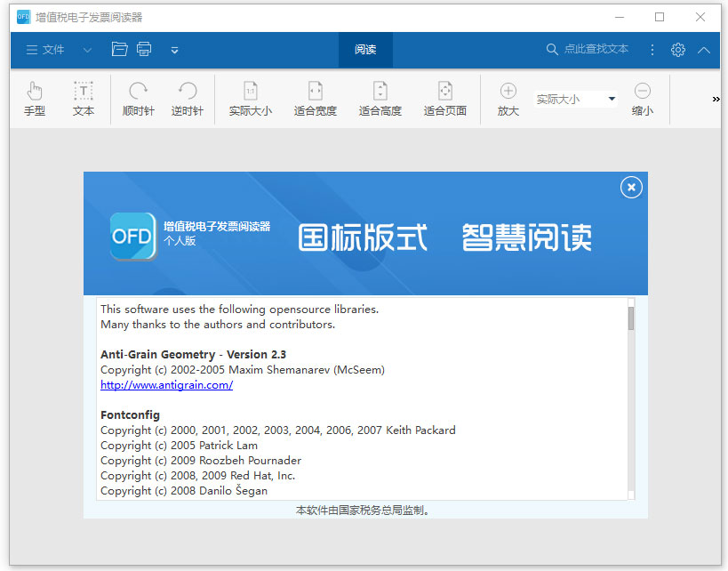Expand the chevron next to 文件

86,49
